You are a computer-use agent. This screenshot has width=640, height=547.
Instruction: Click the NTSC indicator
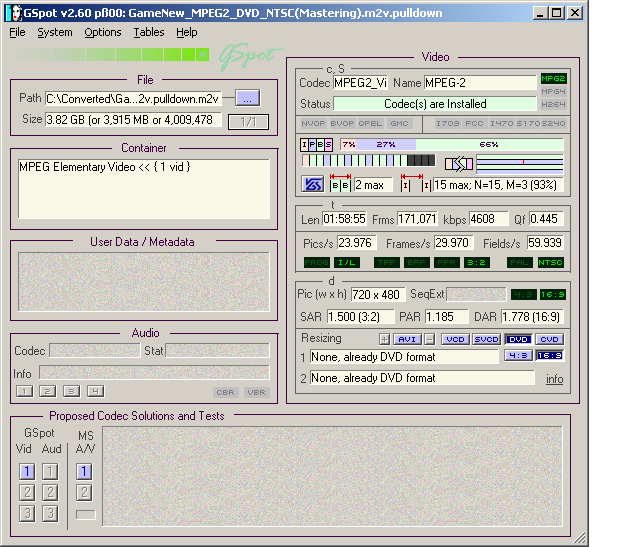(550, 262)
